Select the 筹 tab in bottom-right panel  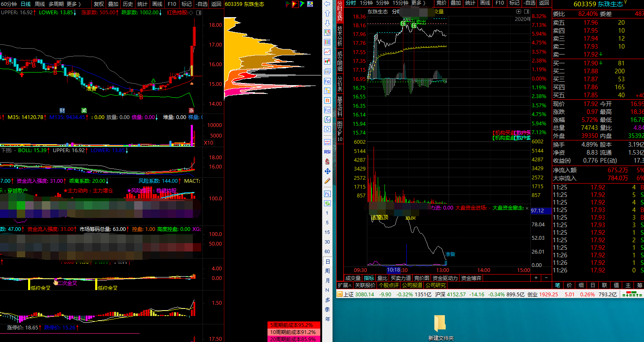coord(639,285)
